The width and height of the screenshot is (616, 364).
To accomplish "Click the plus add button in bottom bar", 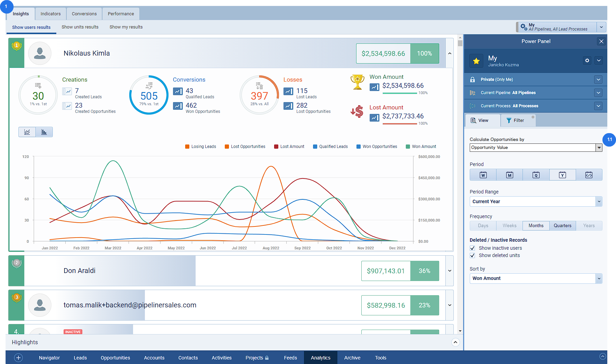I will tap(18, 358).
